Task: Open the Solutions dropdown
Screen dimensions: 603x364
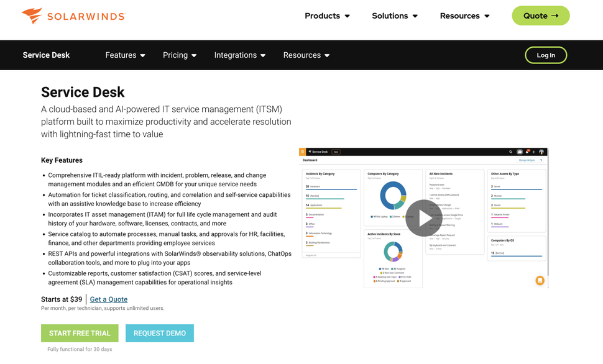Action: [394, 16]
